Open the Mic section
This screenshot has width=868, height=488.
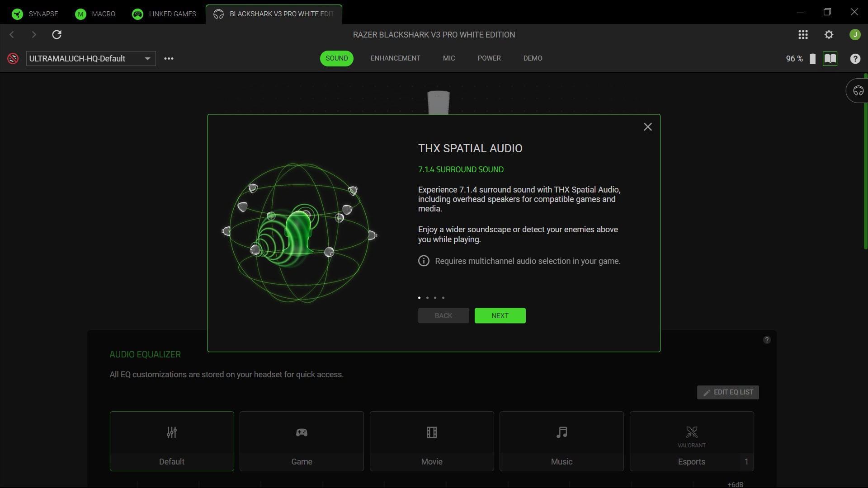click(449, 58)
